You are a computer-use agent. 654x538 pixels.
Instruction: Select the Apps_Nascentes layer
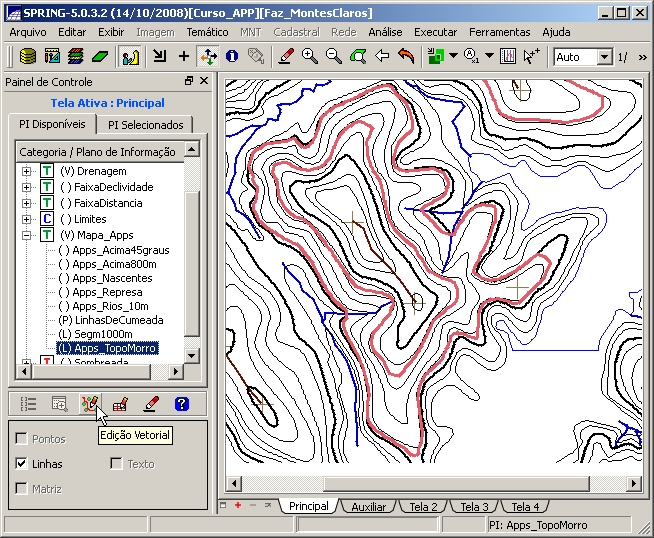[x=112, y=278]
